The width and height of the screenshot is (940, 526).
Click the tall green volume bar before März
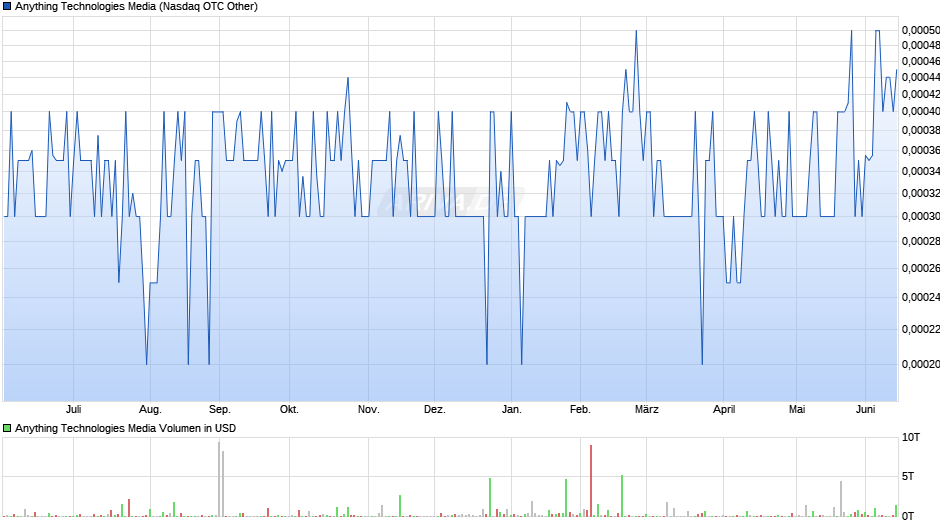coord(622,495)
